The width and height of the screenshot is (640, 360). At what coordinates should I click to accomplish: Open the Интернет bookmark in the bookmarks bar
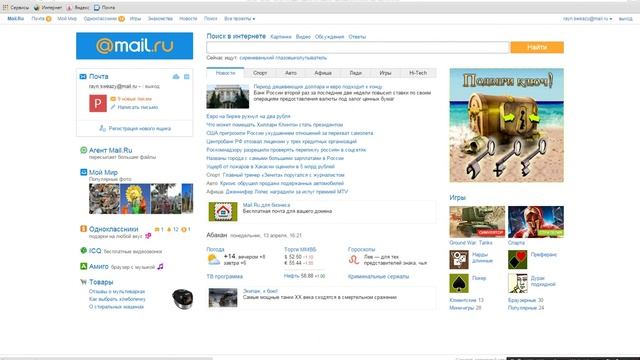[48, 7]
